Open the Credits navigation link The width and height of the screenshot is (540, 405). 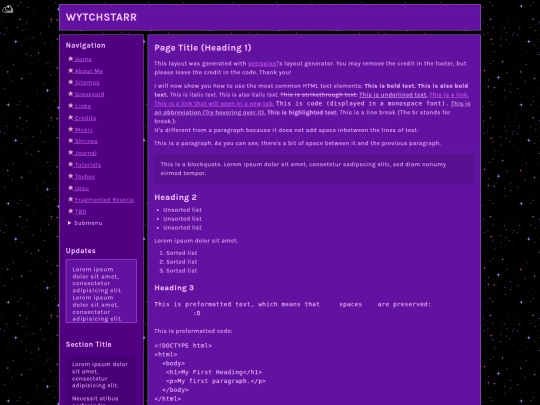coord(85,118)
